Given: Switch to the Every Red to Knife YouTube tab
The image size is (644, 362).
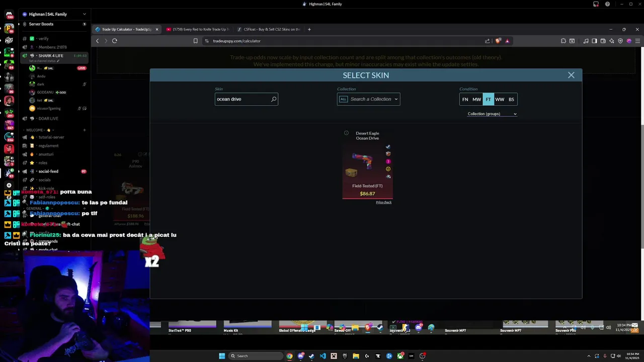Looking at the screenshot, I should [197, 29].
